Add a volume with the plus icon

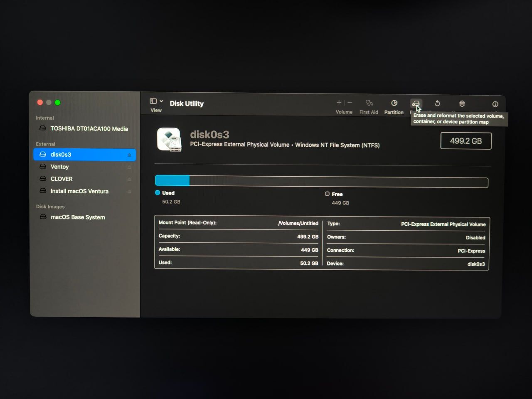coord(339,103)
